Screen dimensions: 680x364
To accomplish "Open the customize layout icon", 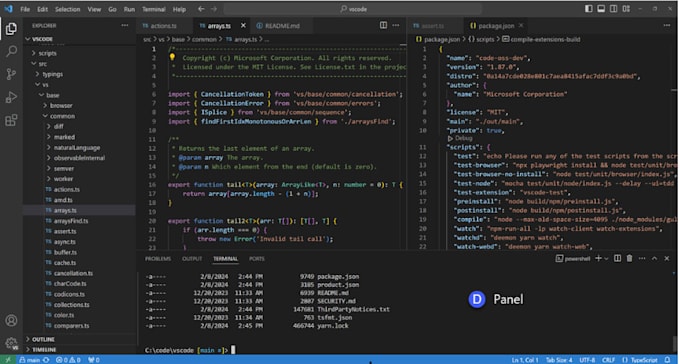I will [626, 9].
